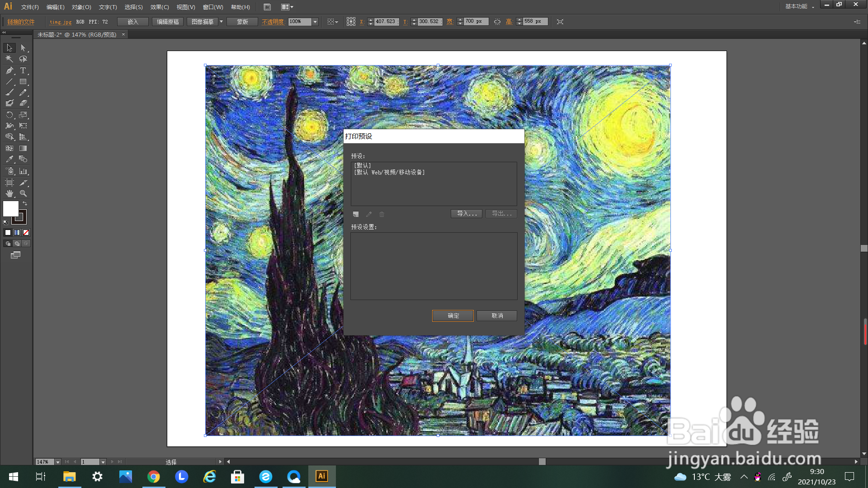Open the zoom level dropdown at bottom-left
868x488 pixels.
[x=57, y=462]
